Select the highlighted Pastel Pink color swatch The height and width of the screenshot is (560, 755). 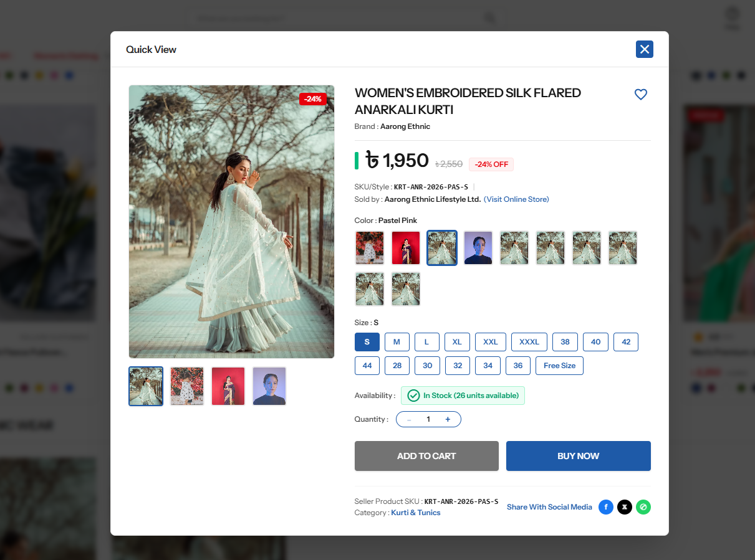tap(442, 248)
